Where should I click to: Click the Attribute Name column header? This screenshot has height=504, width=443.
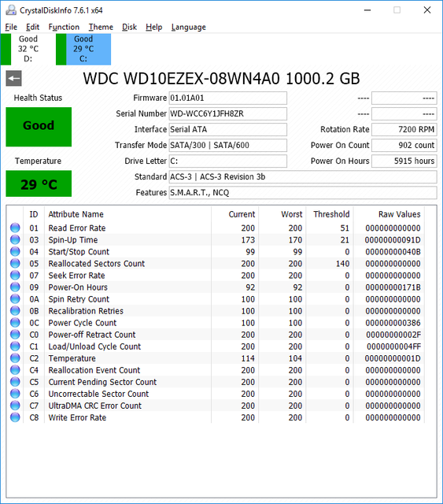click(x=127, y=214)
